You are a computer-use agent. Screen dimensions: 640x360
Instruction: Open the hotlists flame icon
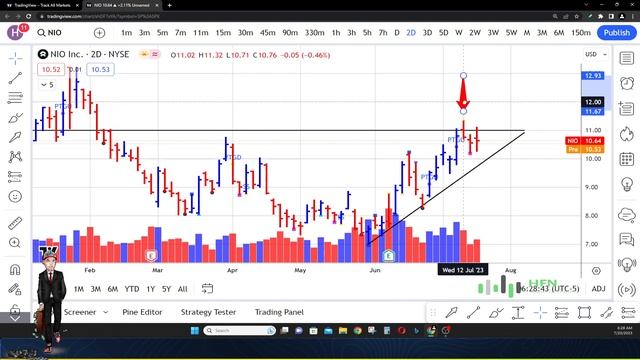tap(627, 134)
